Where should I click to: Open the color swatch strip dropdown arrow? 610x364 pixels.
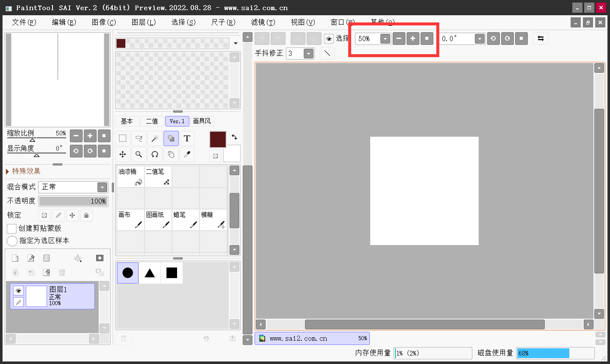236,43
